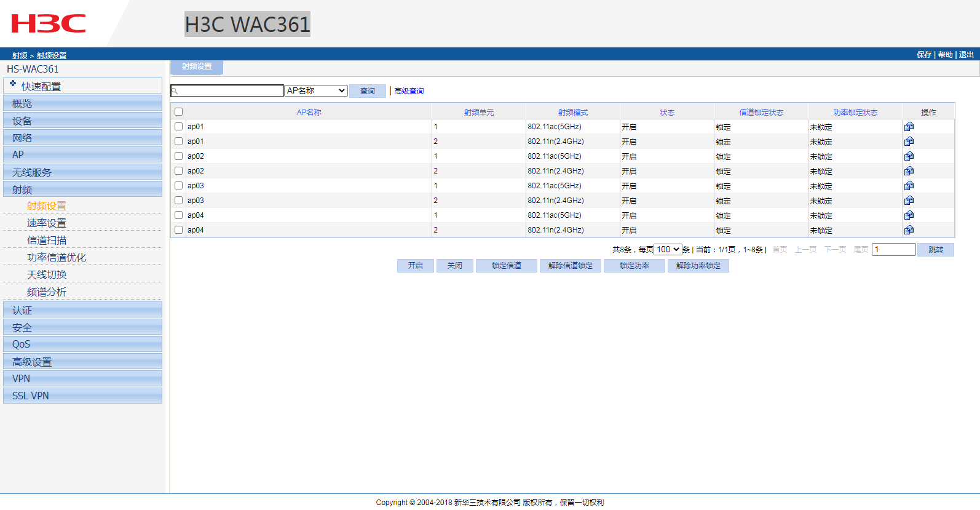Click 退出 to log out
Screen dimensions: 980x510
(x=966, y=55)
